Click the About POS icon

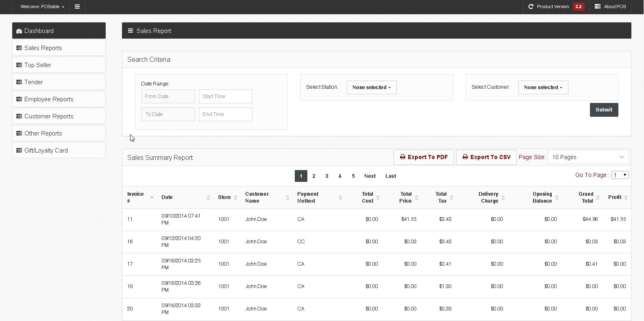(x=598, y=7)
